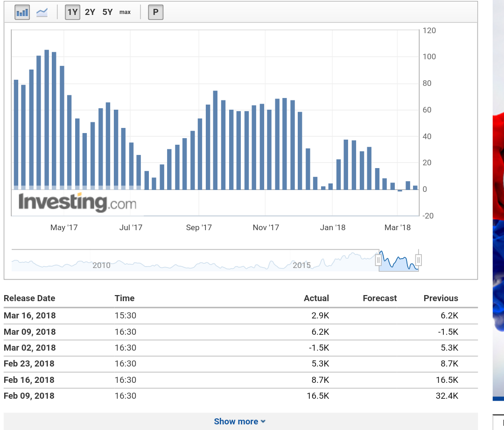Screen dimensions: 504x430
Task: Click the right range handle of timeline navigator
Action: [419, 260]
